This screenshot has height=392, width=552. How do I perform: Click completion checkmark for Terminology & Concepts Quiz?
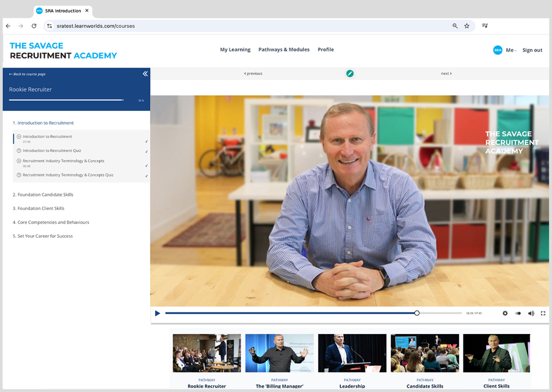(146, 176)
